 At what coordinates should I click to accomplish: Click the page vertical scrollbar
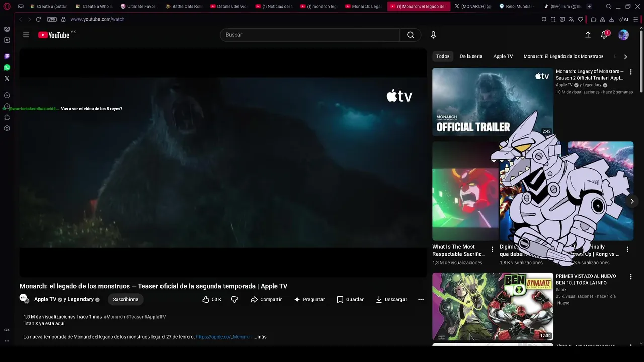(641, 60)
